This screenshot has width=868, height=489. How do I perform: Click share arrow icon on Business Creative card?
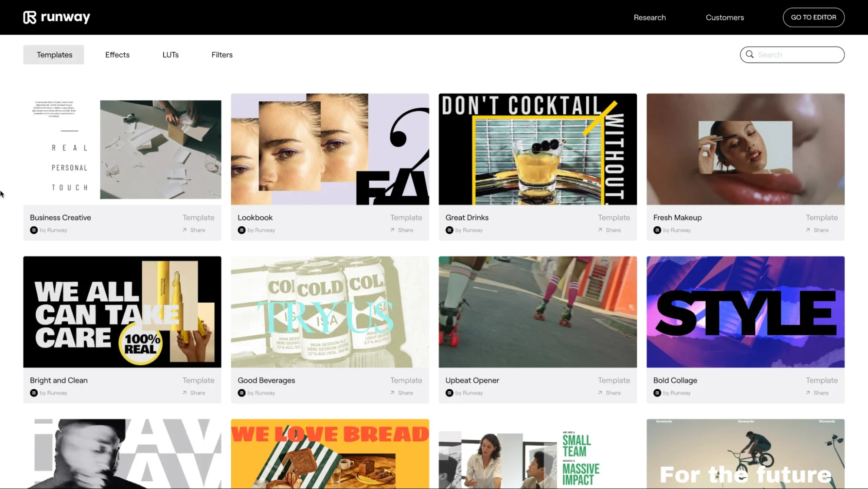[185, 230]
